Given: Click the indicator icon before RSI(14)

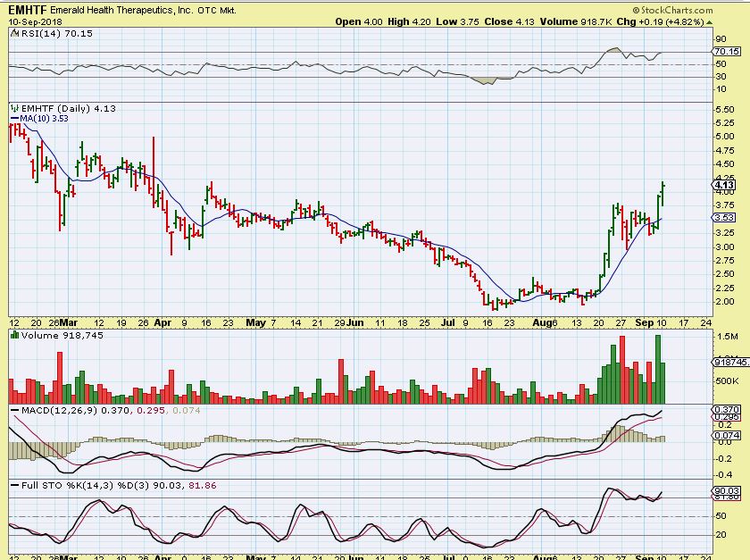Looking at the screenshot, I should click(15, 33).
